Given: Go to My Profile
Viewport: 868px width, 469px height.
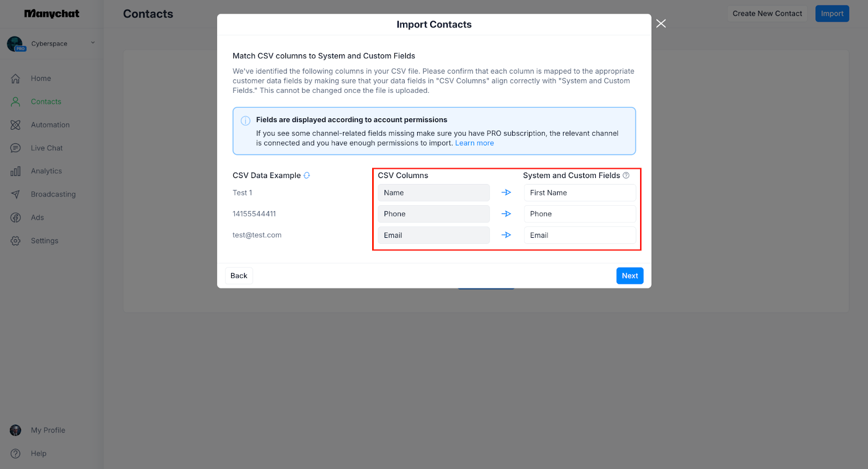Looking at the screenshot, I should coord(48,430).
